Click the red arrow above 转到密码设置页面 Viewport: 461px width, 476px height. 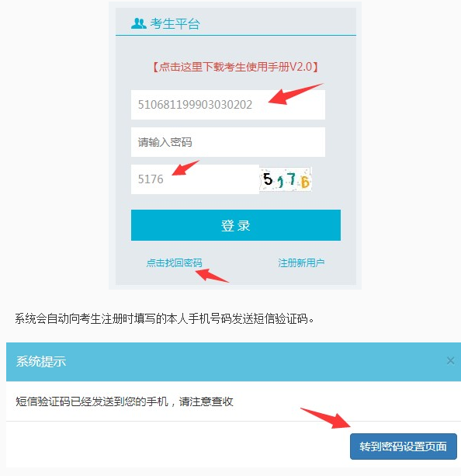326,419
